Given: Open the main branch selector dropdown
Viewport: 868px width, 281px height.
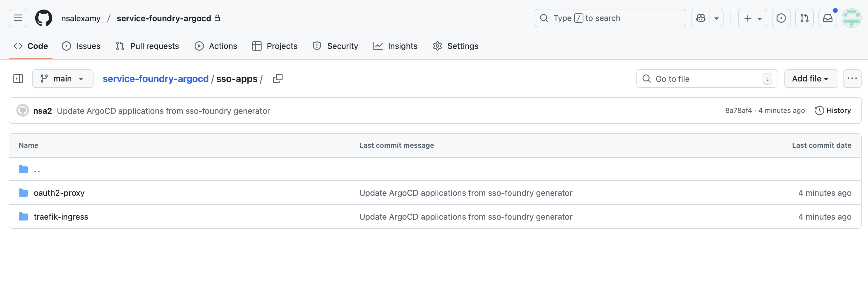Looking at the screenshot, I should (x=63, y=79).
